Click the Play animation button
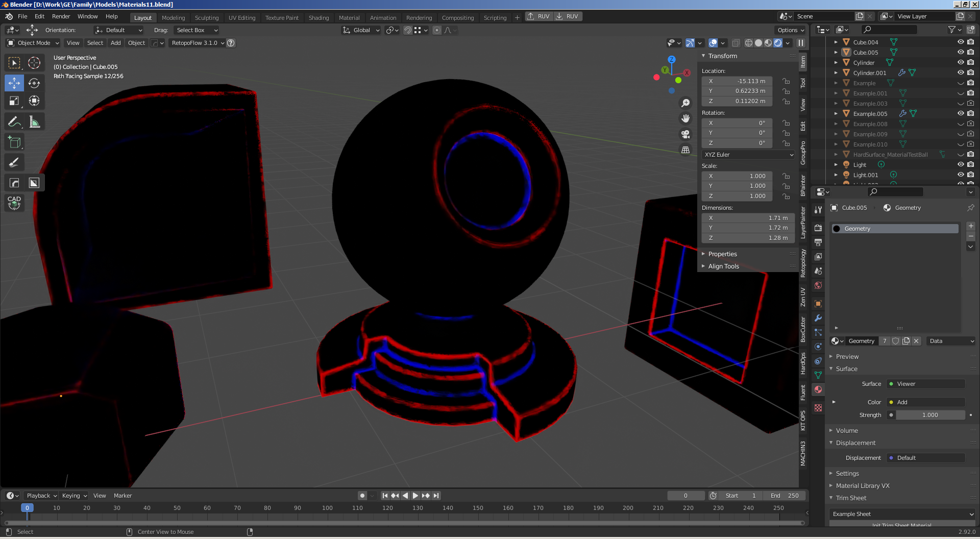Image resolution: width=980 pixels, height=539 pixels. point(415,496)
